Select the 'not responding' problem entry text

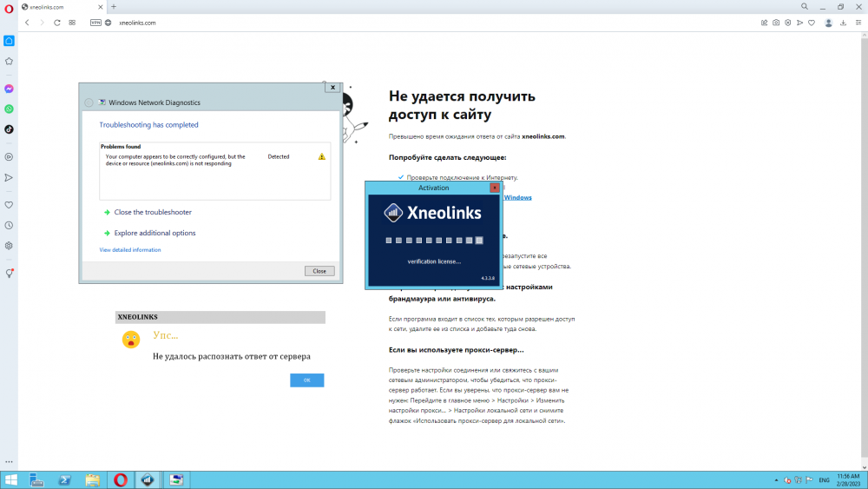click(175, 160)
